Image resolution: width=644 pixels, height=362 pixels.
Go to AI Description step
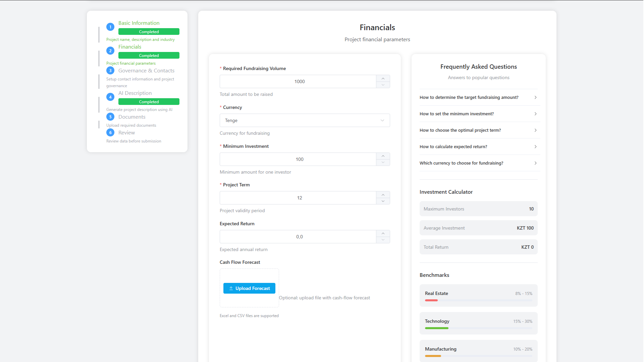coord(135,93)
